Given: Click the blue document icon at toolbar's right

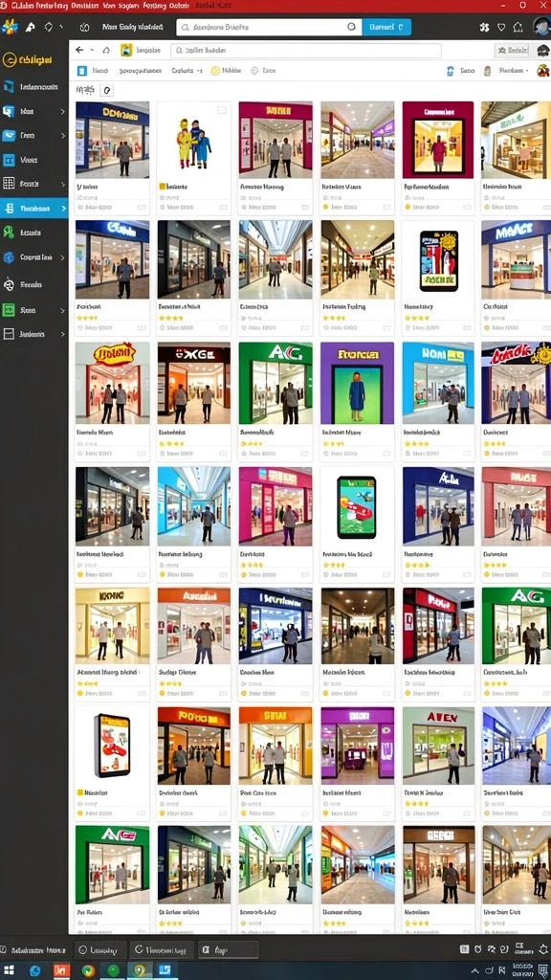Looking at the screenshot, I should coord(451,71).
